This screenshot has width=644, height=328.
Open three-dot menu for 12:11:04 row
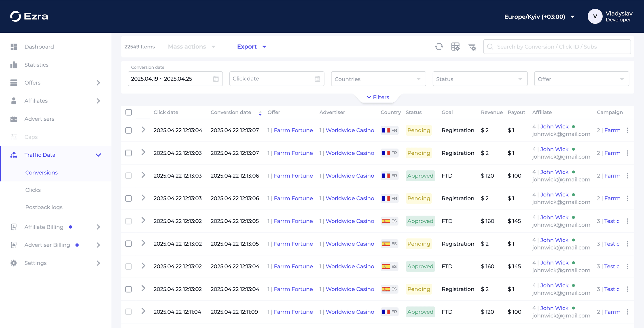coord(627,312)
